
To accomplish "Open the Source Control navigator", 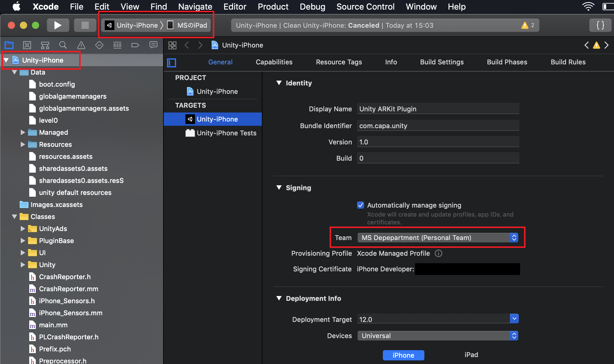I will coord(27,45).
